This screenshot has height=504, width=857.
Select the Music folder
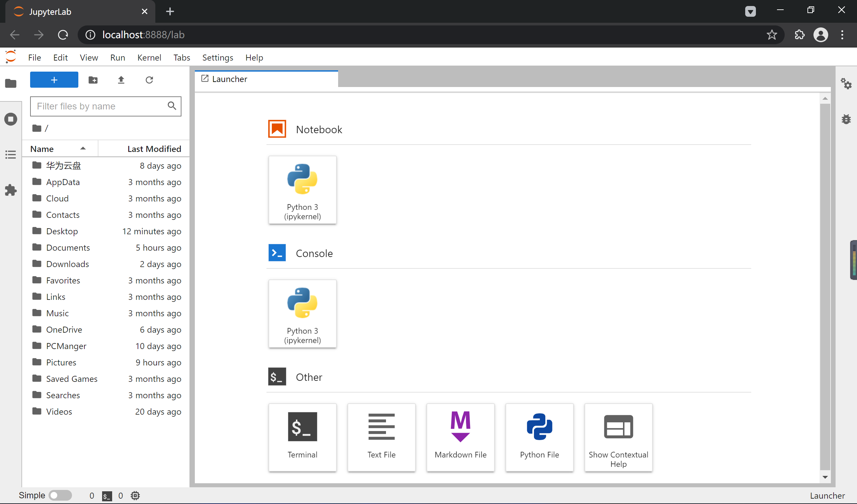coord(106,313)
